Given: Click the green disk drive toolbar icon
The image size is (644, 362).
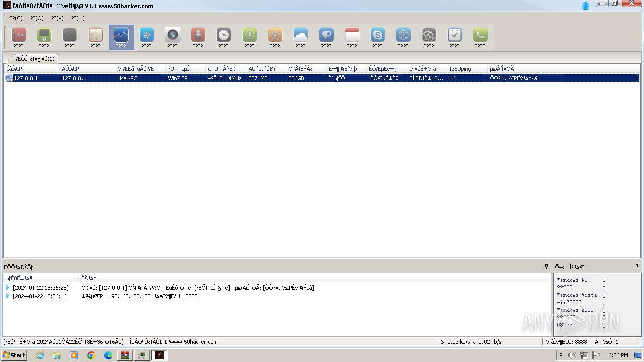Looking at the screenshot, I should [44, 37].
